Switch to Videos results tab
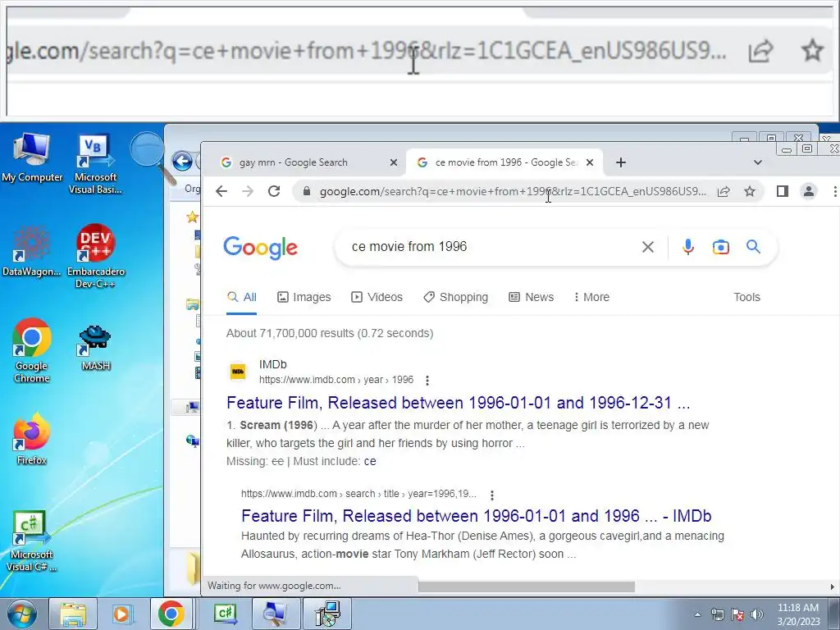 click(377, 297)
